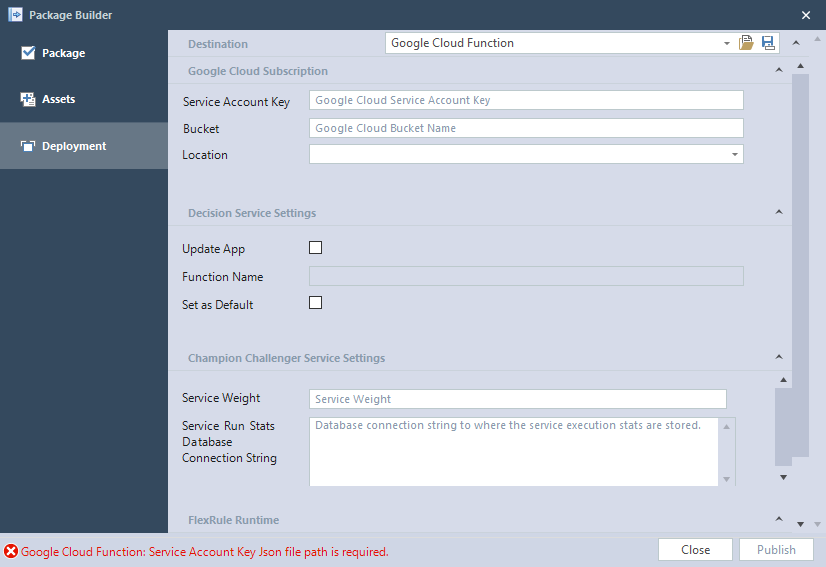
Task: Click the Service Weight input field
Action: pyautogui.click(x=518, y=399)
